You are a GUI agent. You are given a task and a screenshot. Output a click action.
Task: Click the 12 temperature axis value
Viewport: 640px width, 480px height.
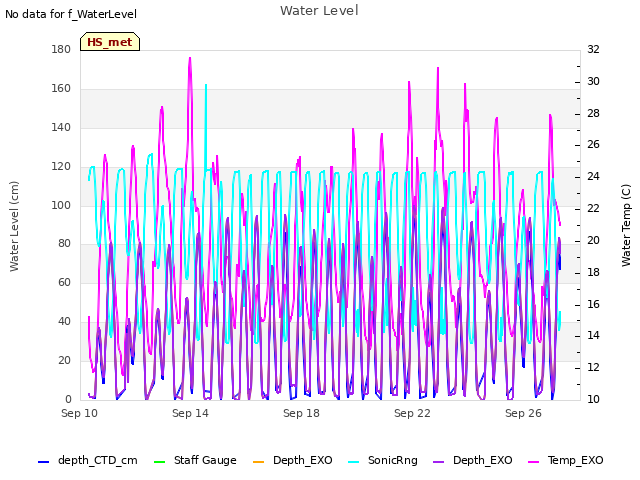[x=593, y=367]
